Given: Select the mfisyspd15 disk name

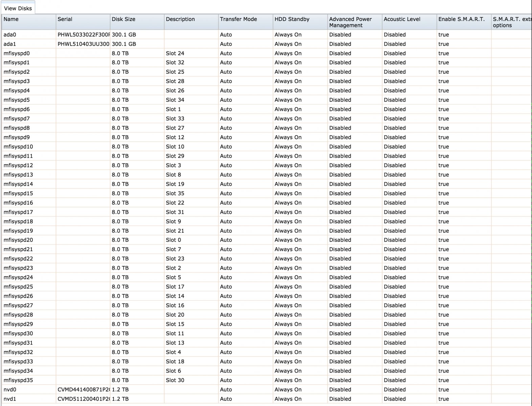Looking at the screenshot, I should (18, 194).
